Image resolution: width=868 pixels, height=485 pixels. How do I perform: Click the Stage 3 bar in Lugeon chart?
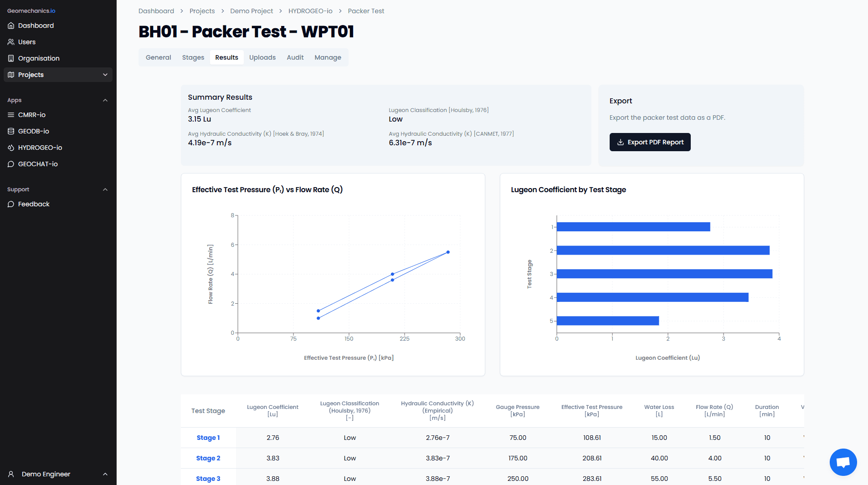pyautogui.click(x=664, y=274)
